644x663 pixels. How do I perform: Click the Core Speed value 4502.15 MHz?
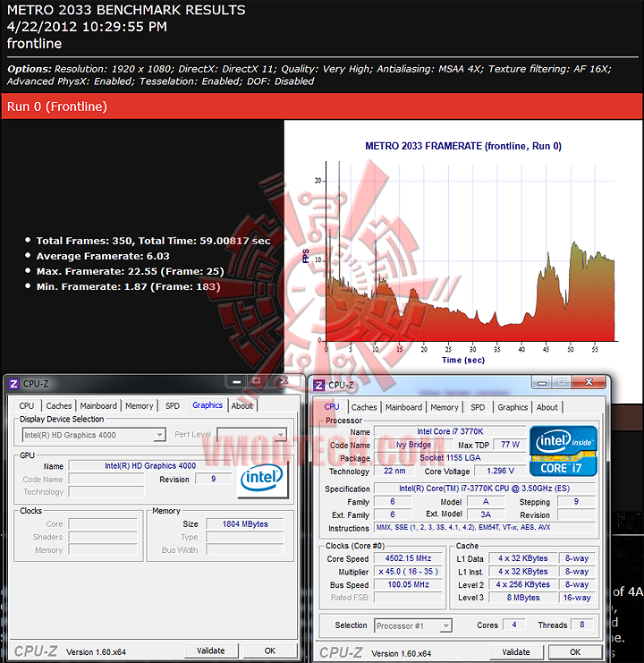point(408,558)
